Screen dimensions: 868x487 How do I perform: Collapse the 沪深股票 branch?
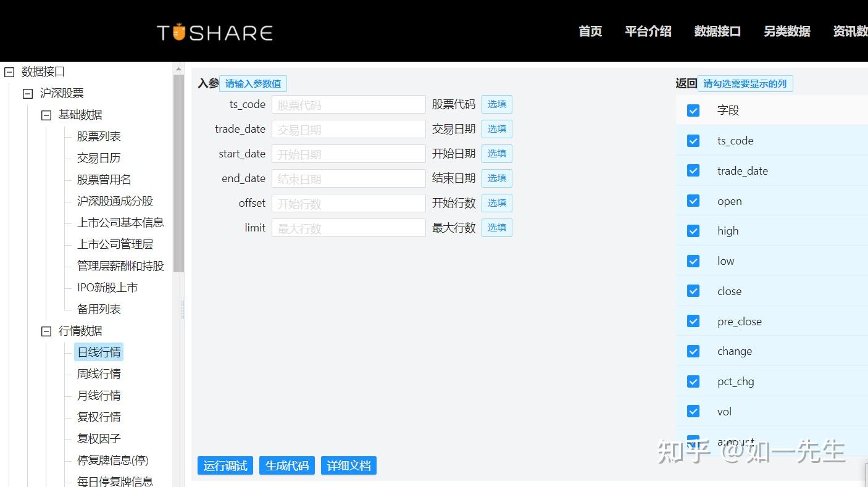click(x=27, y=93)
